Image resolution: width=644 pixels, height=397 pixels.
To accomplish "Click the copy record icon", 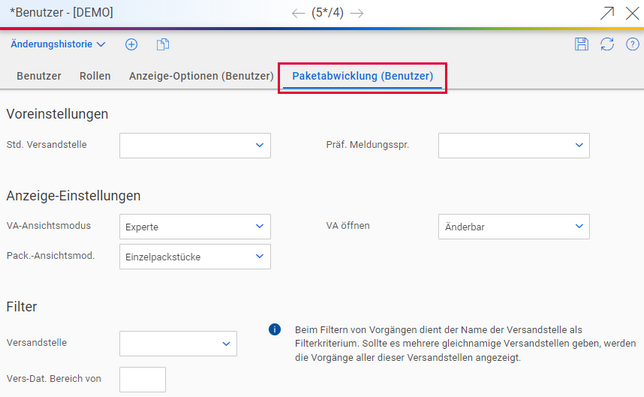I will tap(163, 44).
